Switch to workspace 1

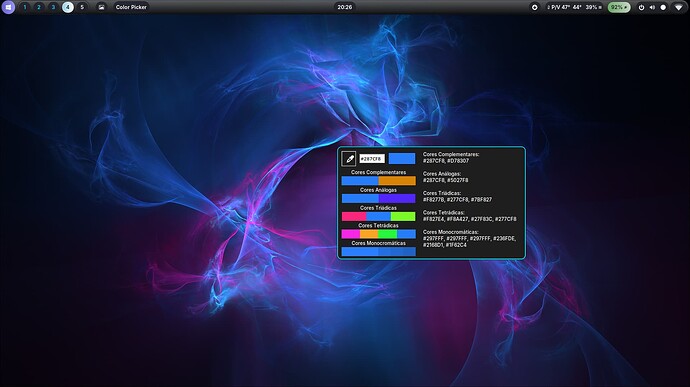[x=25, y=7]
